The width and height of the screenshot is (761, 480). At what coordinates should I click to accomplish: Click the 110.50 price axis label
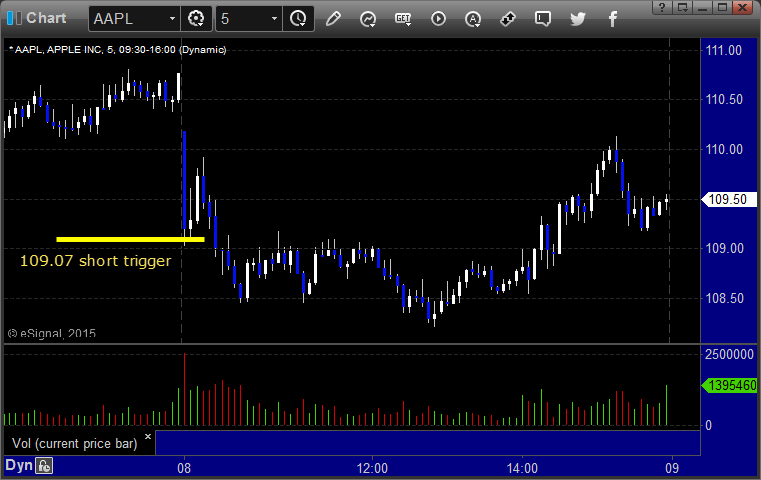pos(724,99)
